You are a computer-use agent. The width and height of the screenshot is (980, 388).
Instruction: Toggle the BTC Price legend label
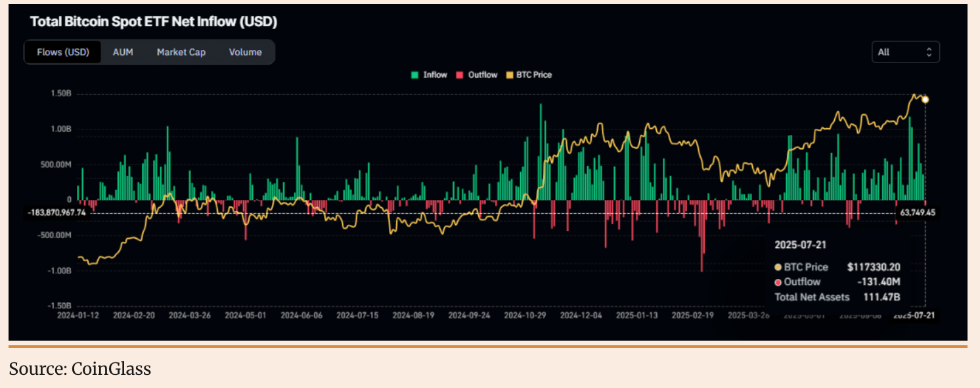pyautogui.click(x=533, y=75)
